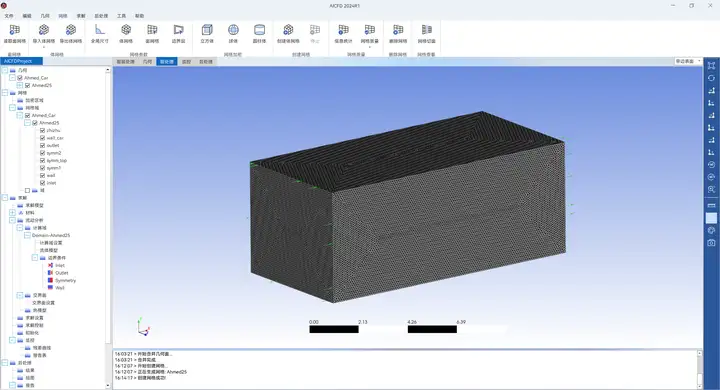Screen dimensions: 720x390
Task: Click the 创建体网格 create volume mesh icon
Action: (288, 30)
